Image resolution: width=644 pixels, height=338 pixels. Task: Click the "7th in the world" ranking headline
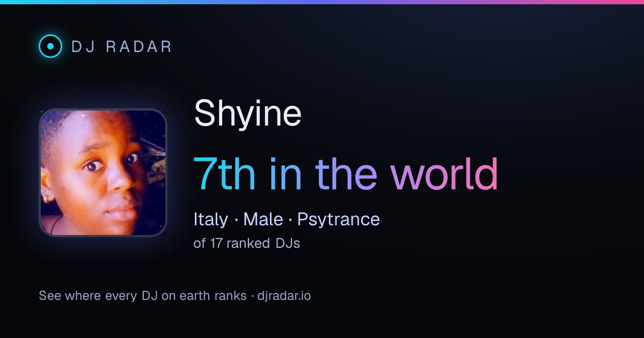pyautogui.click(x=346, y=174)
